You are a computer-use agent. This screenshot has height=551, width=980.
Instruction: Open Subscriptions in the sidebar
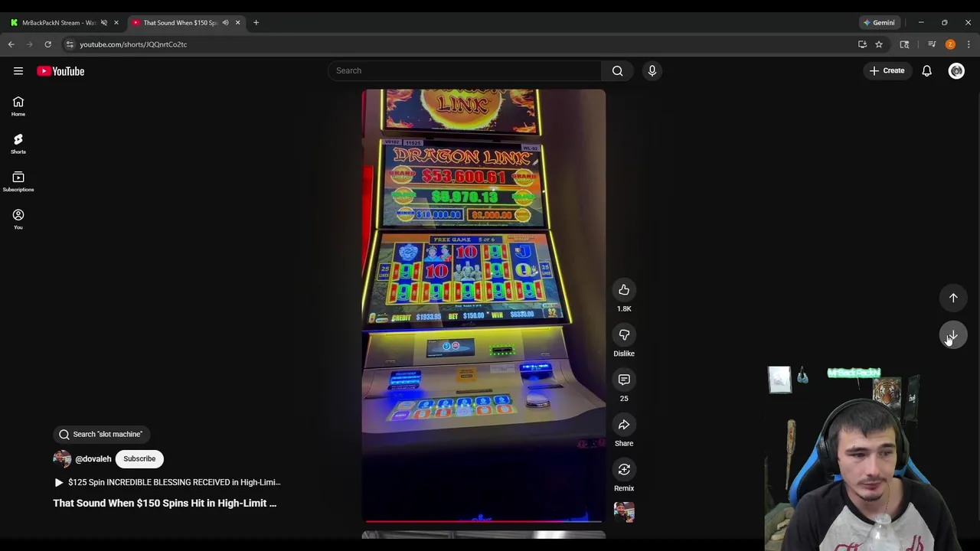18,182
